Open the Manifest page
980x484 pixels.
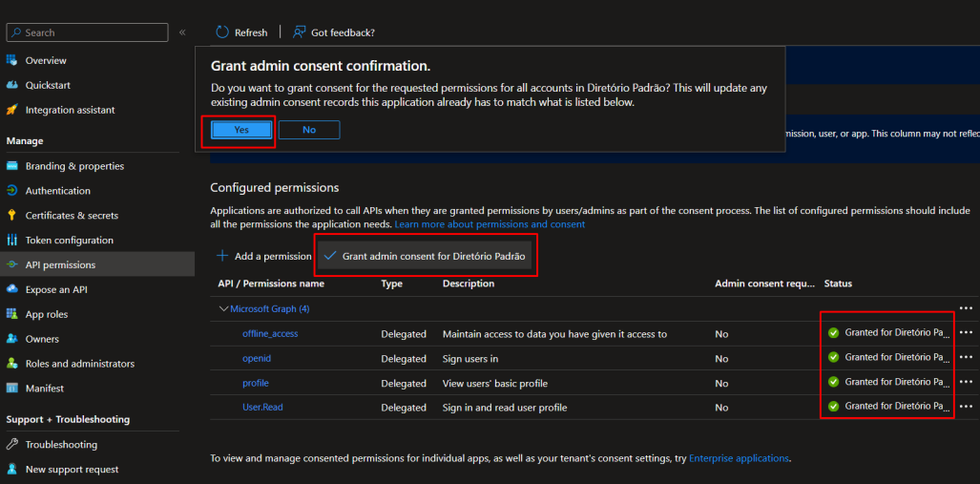[45, 389]
